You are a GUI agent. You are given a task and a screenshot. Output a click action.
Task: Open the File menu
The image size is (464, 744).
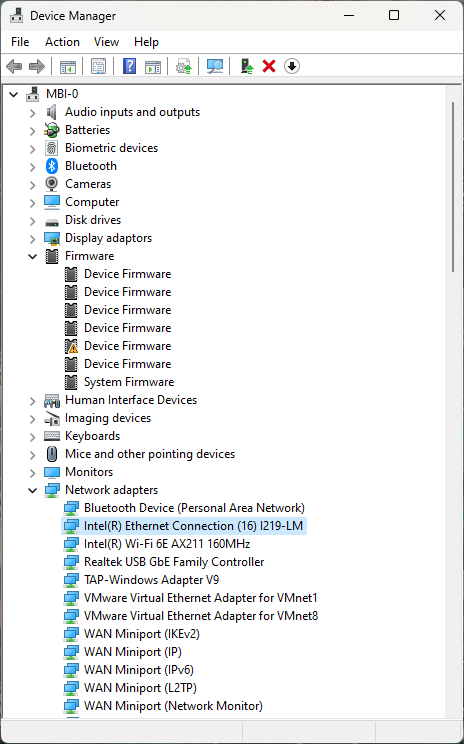[x=20, y=42]
